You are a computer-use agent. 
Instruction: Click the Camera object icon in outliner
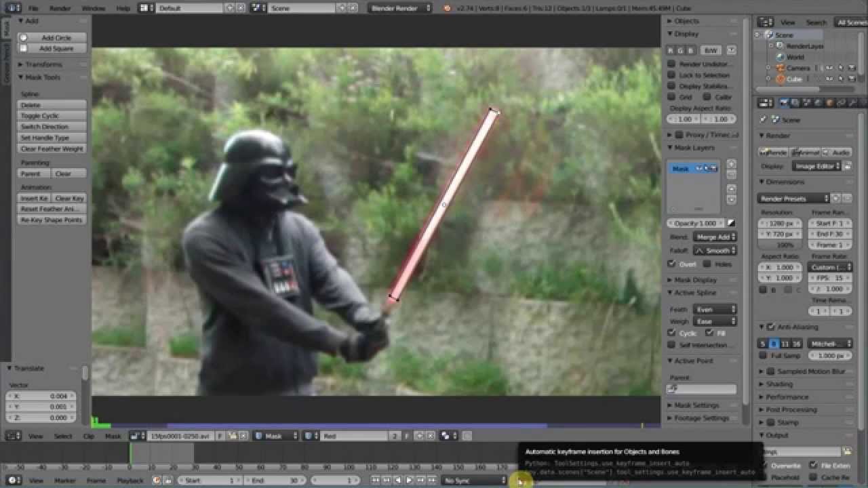[x=781, y=68]
